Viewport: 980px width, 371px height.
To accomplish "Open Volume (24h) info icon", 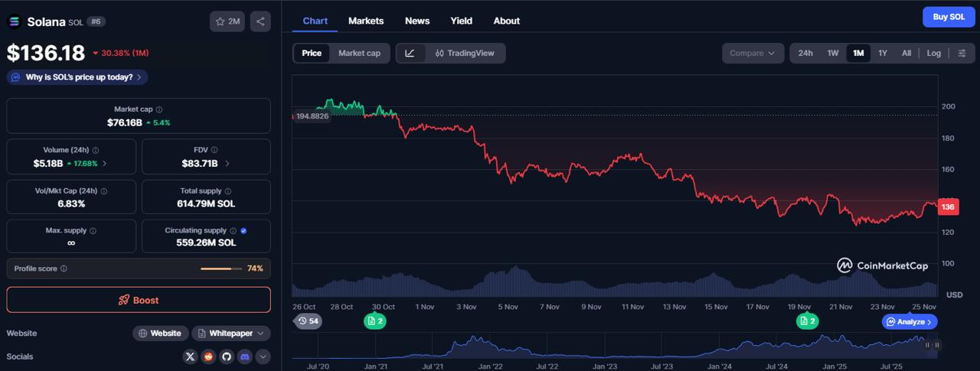I will click(x=95, y=151).
